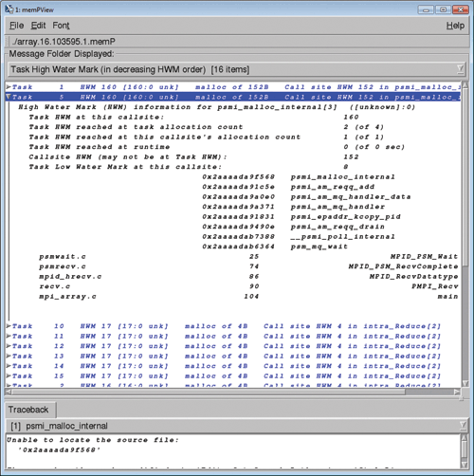Image resolution: width=474 pixels, height=476 pixels.
Task: Select the __psmi_poll_internal traceback line
Action: click(x=299, y=236)
